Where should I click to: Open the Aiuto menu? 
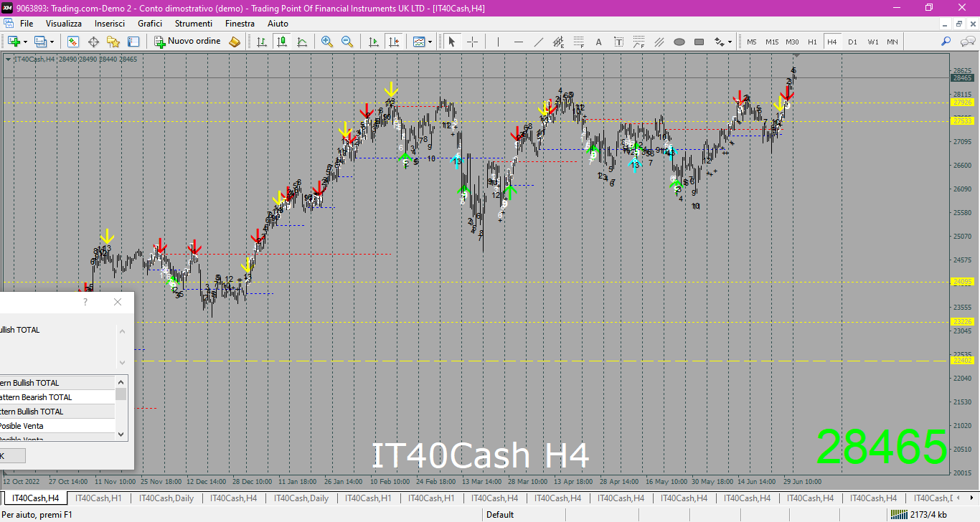(278, 24)
